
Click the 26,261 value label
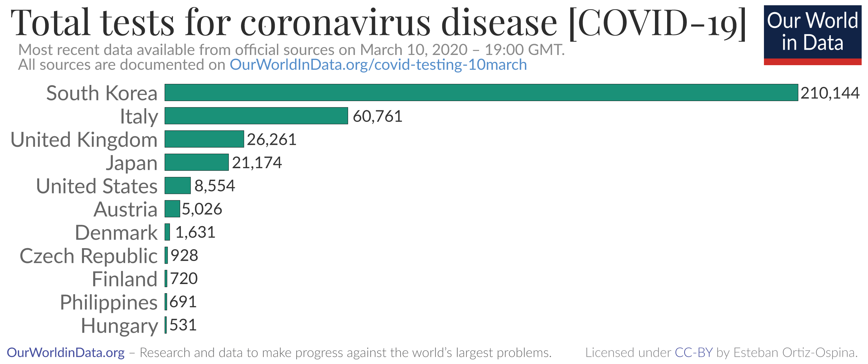click(272, 140)
